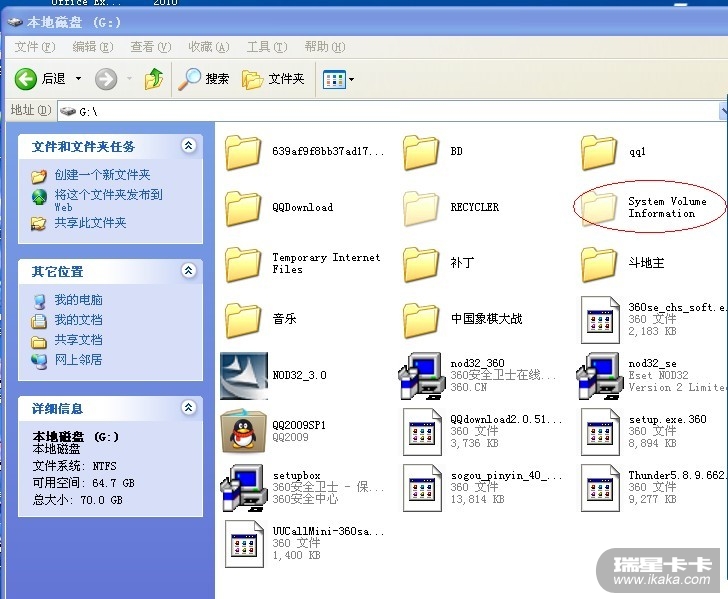The width and height of the screenshot is (728, 599).
Task: Open the Forward history dropdown arrow
Action: pos(130,78)
